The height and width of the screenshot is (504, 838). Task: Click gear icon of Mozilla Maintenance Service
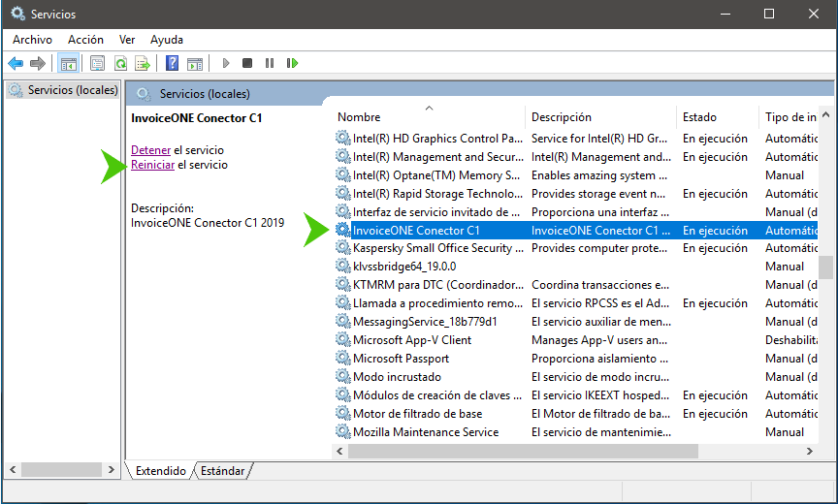343,431
